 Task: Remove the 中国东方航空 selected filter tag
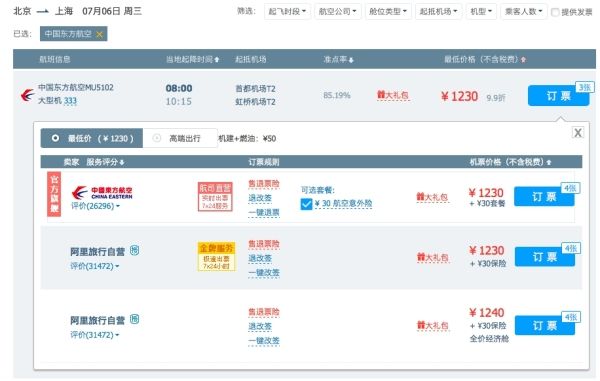99,34
